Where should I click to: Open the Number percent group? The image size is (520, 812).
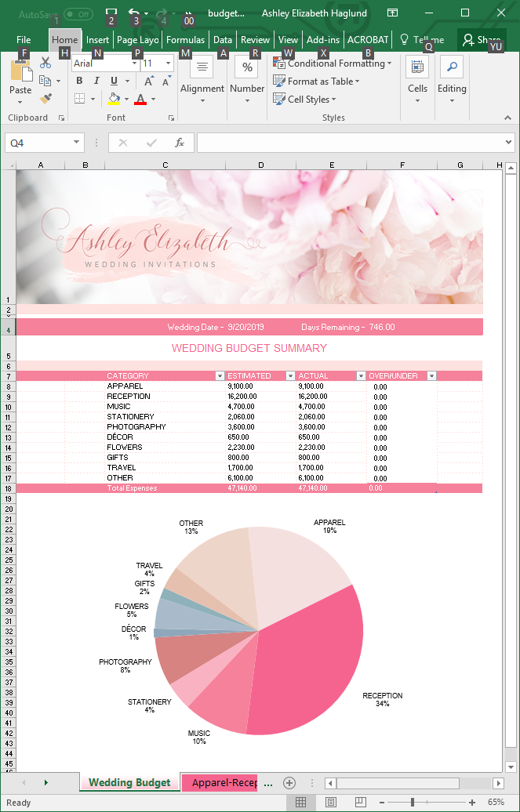[247, 80]
